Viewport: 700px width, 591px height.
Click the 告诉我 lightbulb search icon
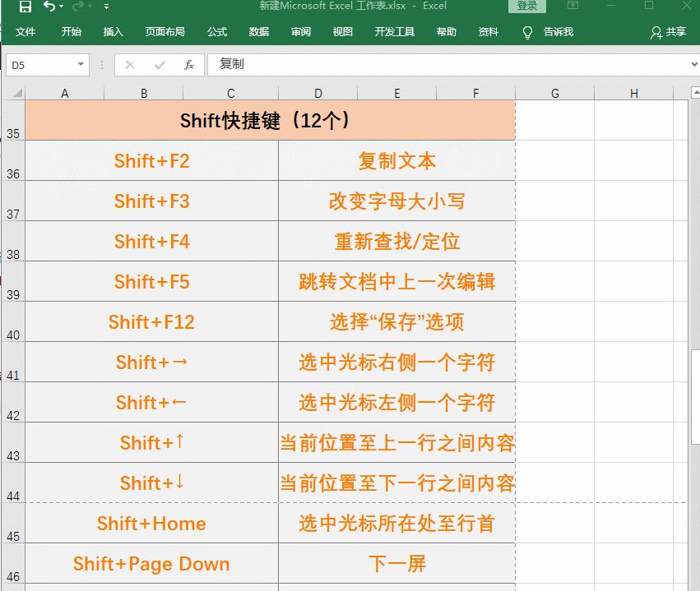click(x=526, y=32)
